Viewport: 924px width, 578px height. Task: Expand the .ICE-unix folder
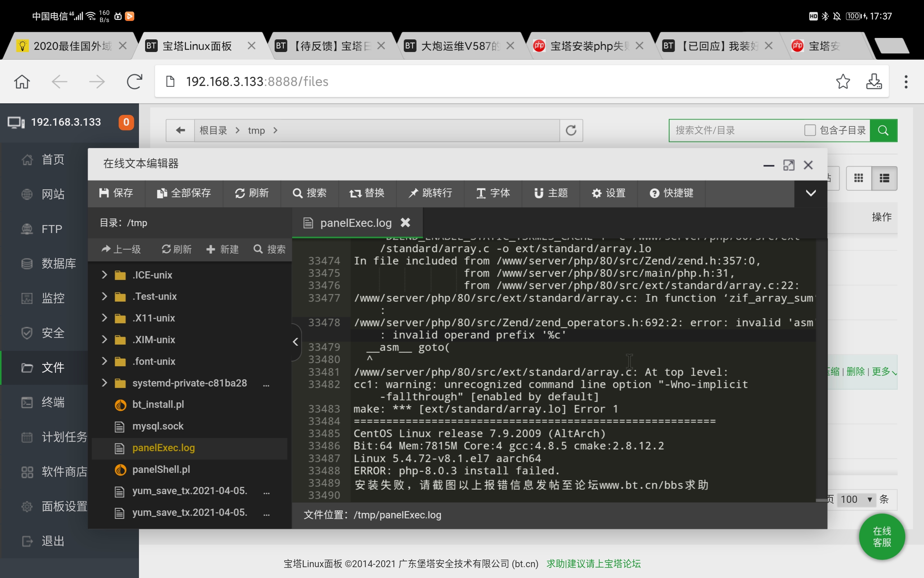[104, 275]
